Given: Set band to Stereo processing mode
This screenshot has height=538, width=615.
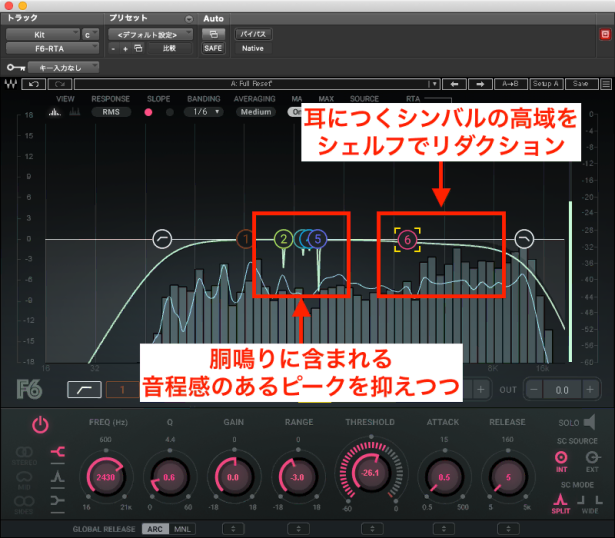Looking at the screenshot, I should 24,456.
